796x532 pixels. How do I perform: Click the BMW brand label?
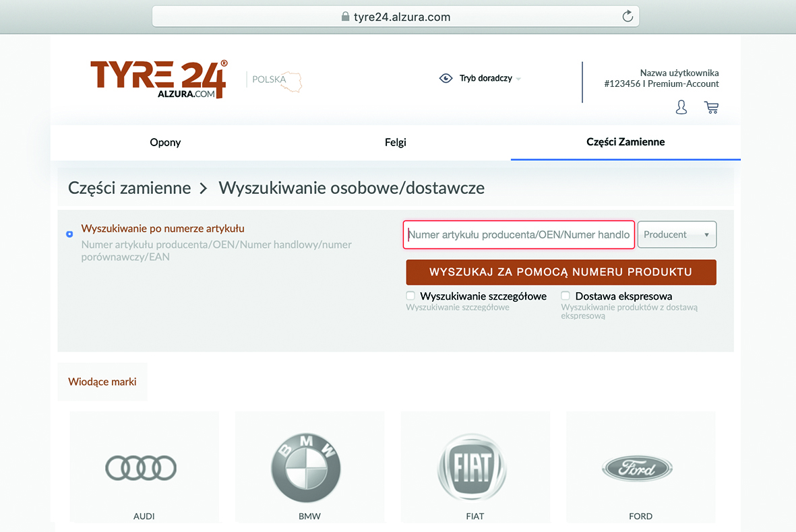(309, 517)
